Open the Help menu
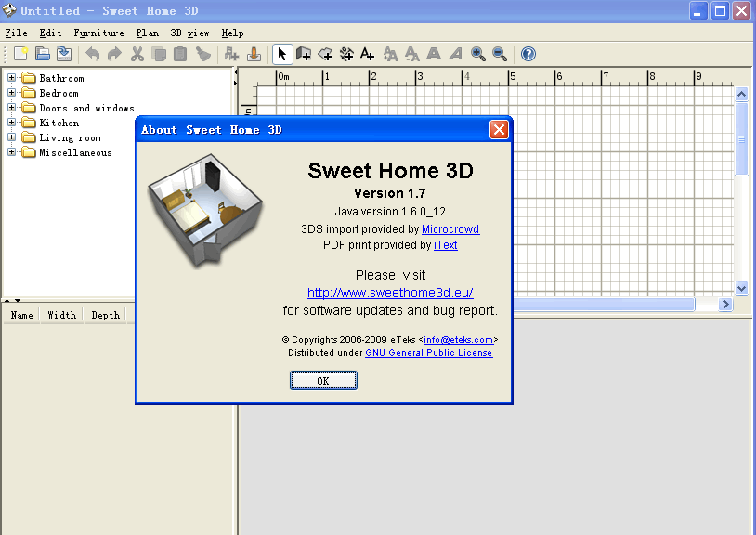The image size is (756, 535). coord(232,33)
